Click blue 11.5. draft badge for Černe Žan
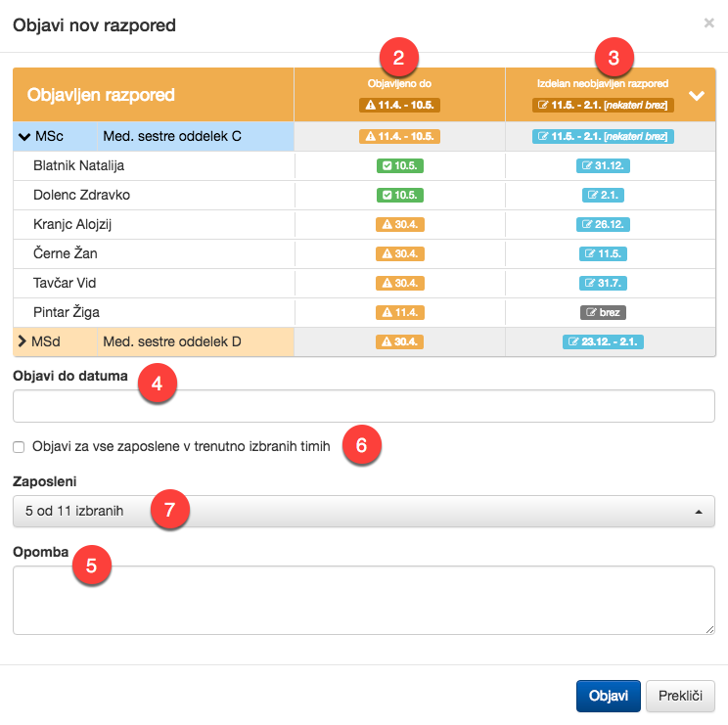The height and width of the screenshot is (725, 728). 603,254
